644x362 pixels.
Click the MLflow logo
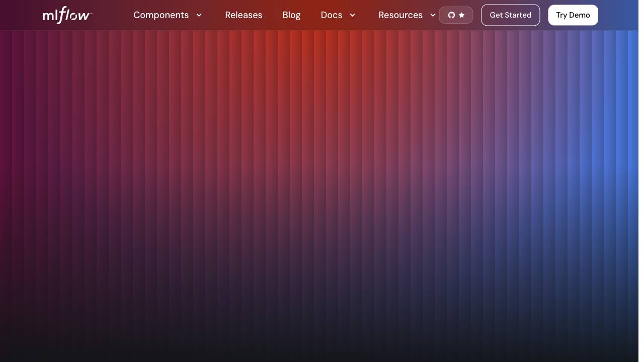click(67, 15)
